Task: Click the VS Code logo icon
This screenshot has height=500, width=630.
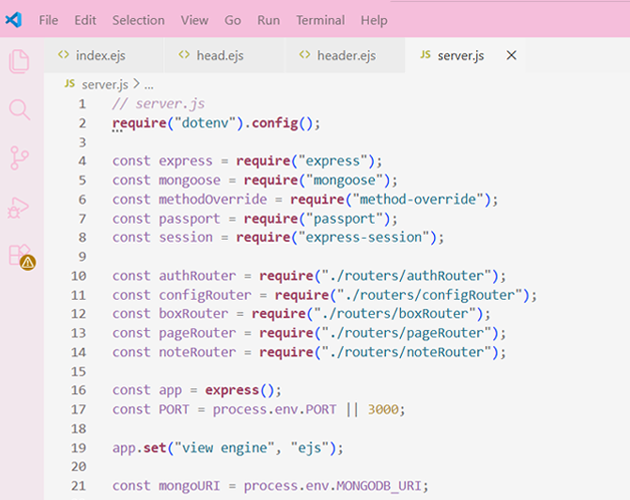Action: (x=14, y=20)
